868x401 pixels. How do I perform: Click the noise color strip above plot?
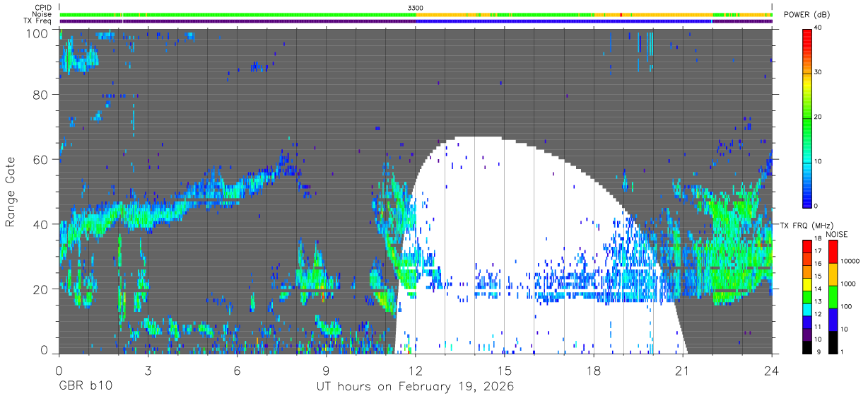pyautogui.click(x=416, y=14)
